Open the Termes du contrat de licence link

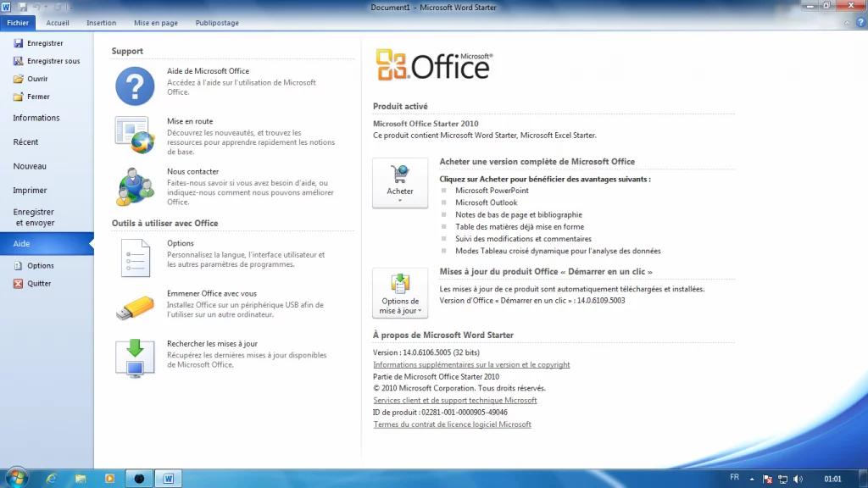452,424
